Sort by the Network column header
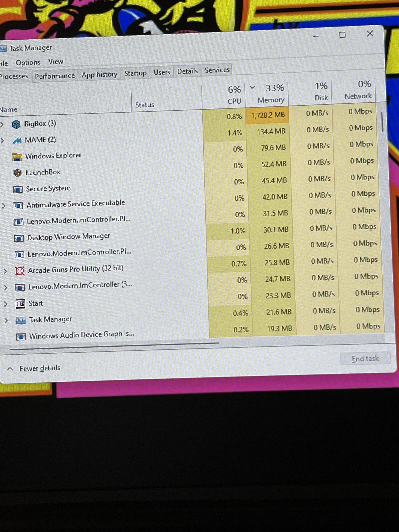Viewport: 399px width, 532px height. (354, 90)
